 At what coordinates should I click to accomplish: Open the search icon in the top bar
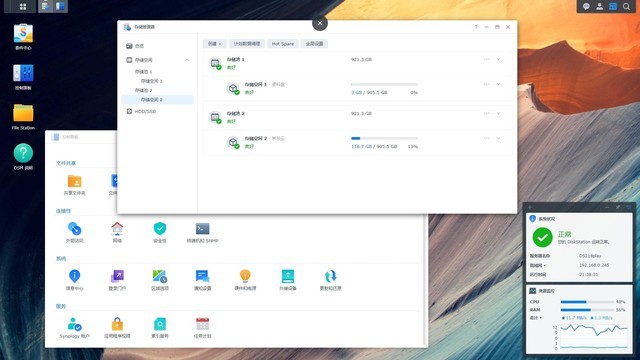(626, 6)
